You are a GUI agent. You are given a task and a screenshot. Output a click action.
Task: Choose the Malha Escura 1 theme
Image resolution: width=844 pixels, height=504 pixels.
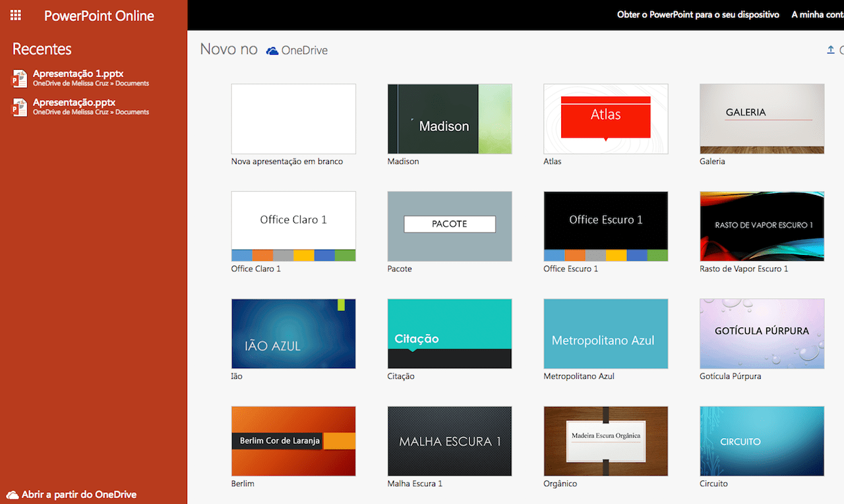pyautogui.click(x=449, y=441)
